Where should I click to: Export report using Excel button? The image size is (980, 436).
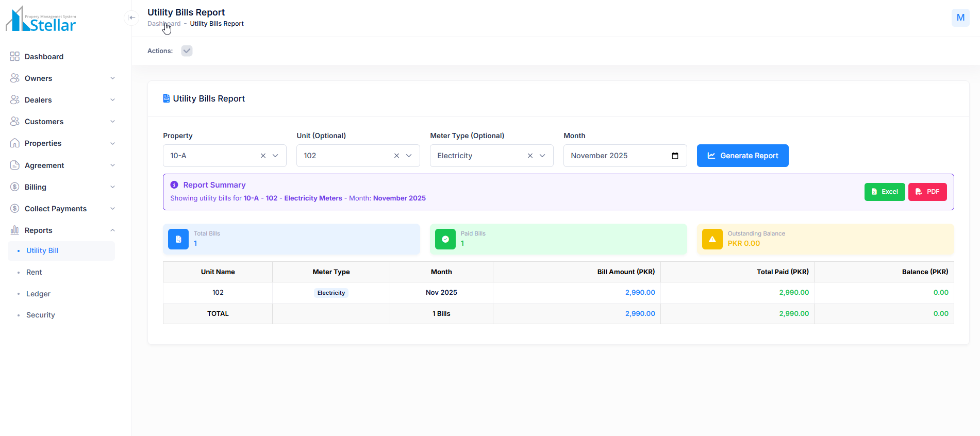[x=884, y=192]
